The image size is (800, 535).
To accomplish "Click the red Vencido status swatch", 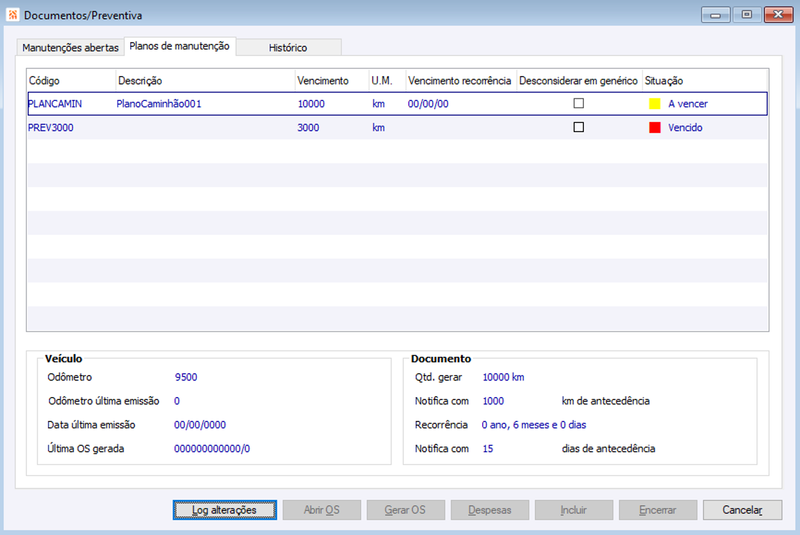I will [655, 128].
